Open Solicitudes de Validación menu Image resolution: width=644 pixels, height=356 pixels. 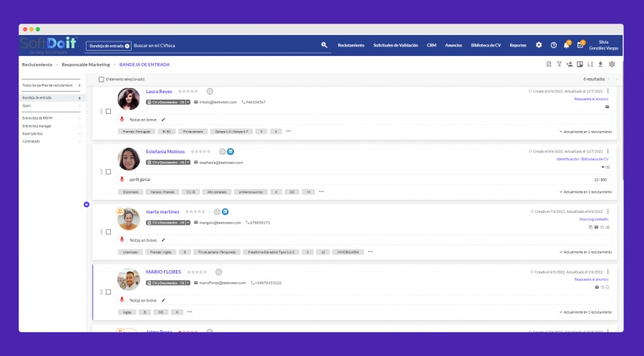(x=396, y=45)
